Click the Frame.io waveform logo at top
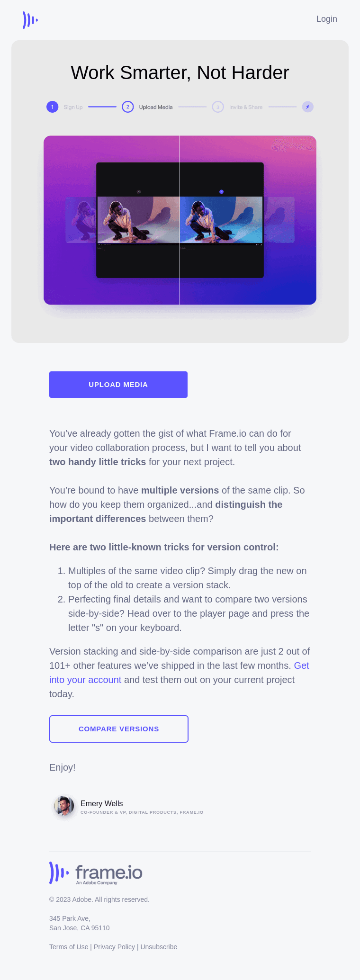 point(30,20)
